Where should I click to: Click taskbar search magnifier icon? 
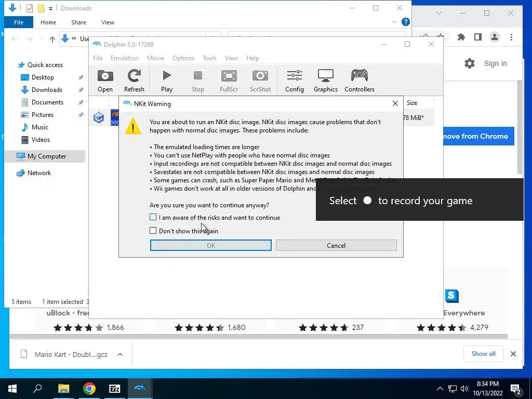click(x=37, y=389)
